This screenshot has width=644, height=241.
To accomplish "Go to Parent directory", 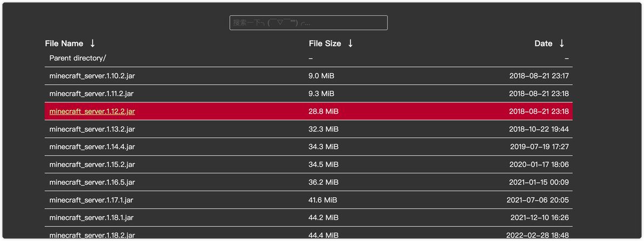I will tap(78, 58).
